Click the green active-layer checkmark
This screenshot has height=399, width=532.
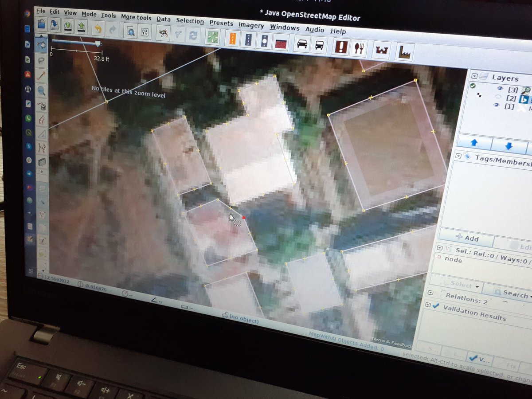click(473, 85)
